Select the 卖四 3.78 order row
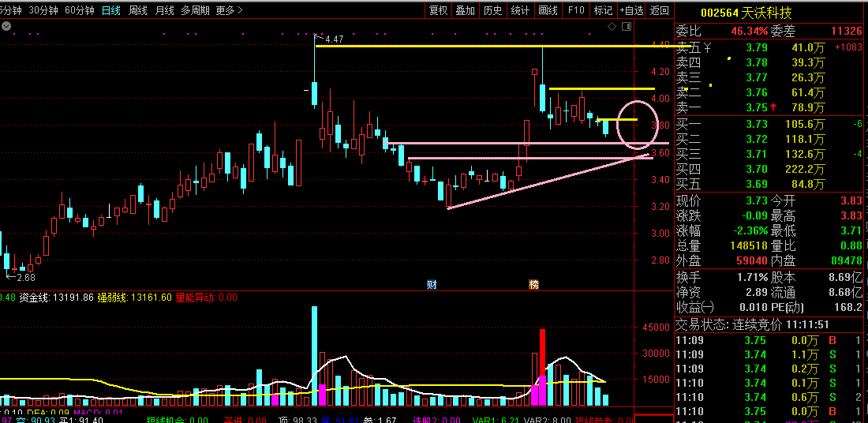Screen dimensions: 868x423 (x=771, y=63)
